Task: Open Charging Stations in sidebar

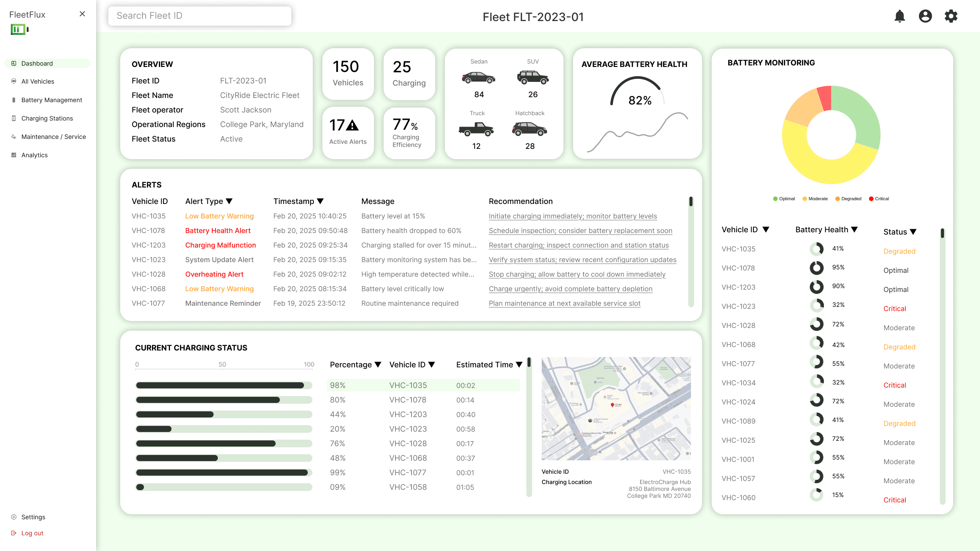Action: (47, 118)
